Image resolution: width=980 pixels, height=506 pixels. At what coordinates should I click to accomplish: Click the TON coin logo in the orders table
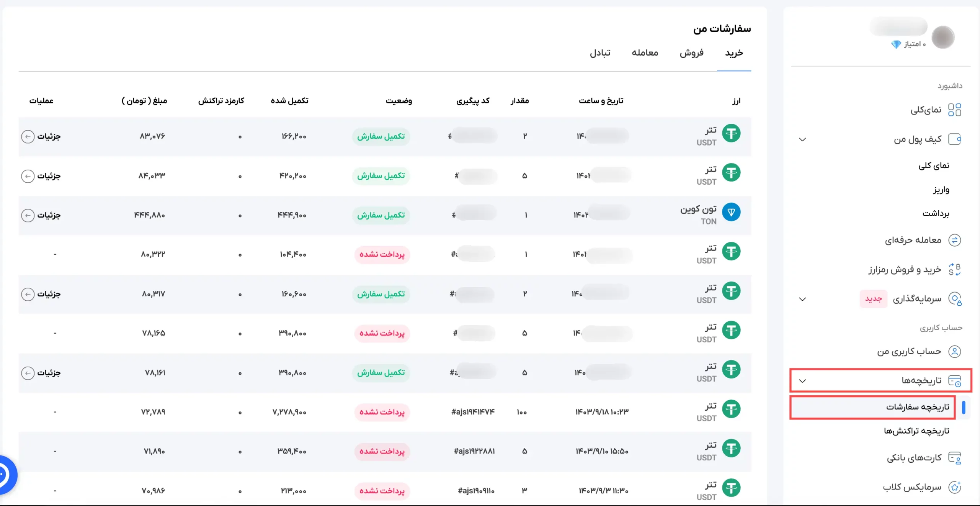[x=731, y=212]
